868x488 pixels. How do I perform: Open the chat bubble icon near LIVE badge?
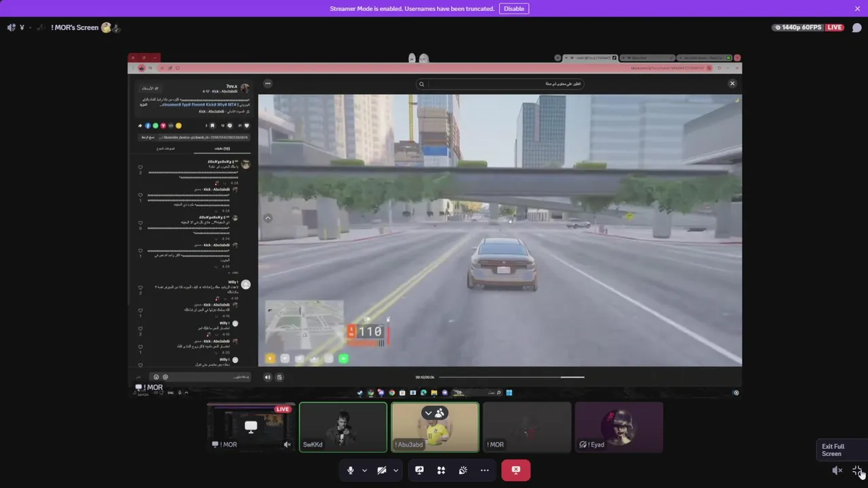856,28
